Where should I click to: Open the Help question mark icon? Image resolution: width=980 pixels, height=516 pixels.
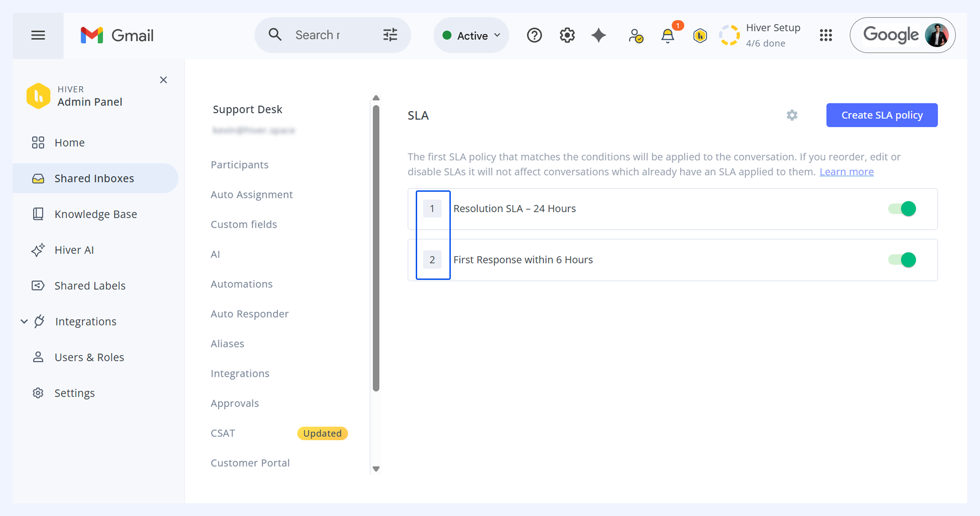(534, 35)
